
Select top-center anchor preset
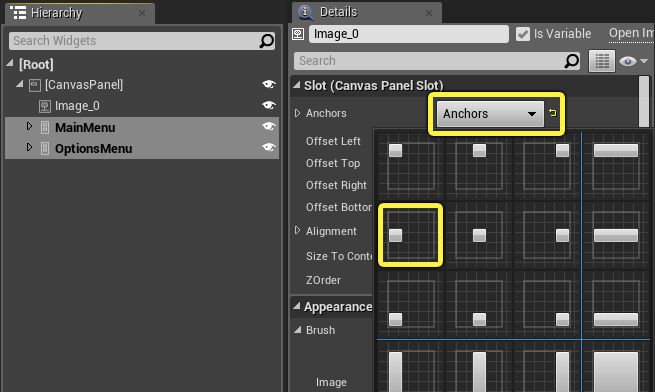479,166
